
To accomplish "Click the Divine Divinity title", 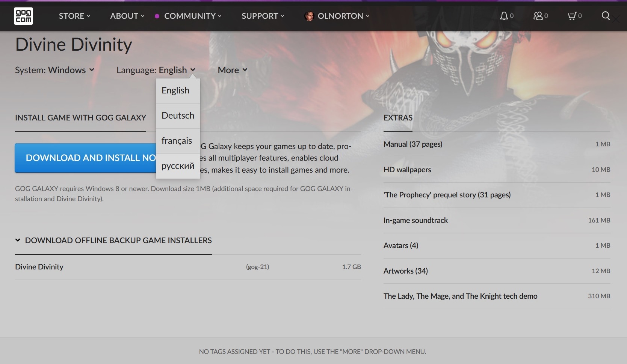I will 74,45.
